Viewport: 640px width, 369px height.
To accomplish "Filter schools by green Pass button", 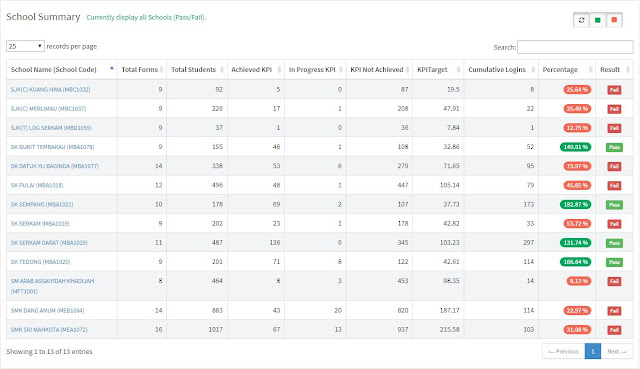I will point(598,20).
